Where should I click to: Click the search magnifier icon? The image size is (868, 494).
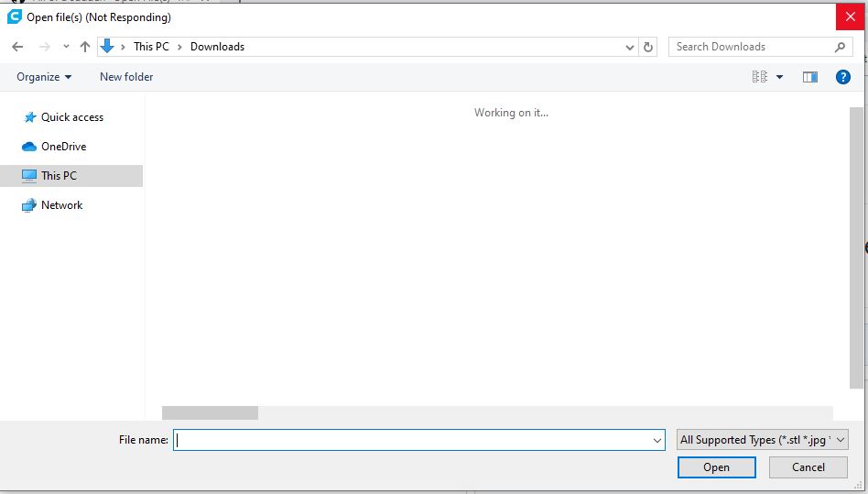[x=841, y=47]
